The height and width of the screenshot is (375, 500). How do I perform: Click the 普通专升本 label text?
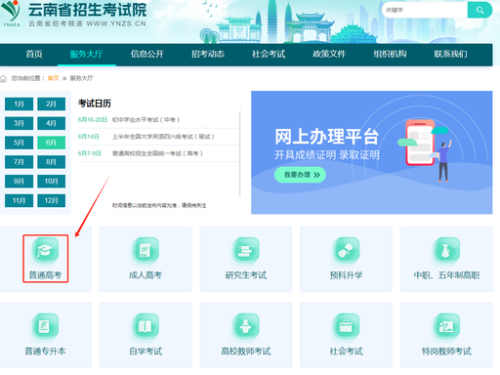tap(45, 351)
